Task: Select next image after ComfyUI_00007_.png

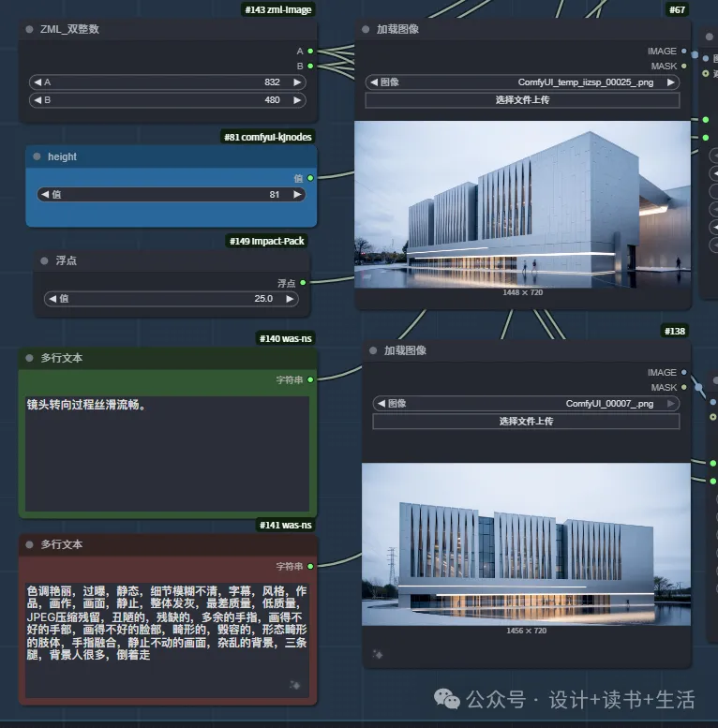Action: click(x=672, y=404)
